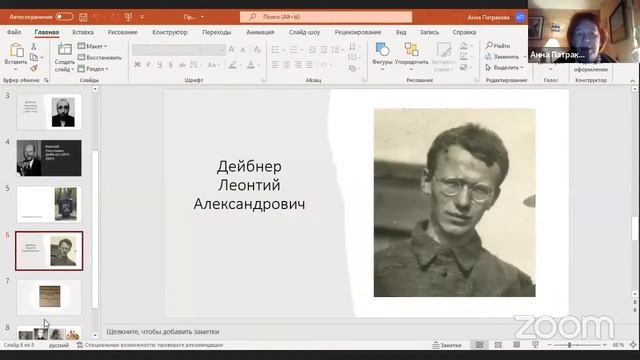The width and height of the screenshot is (640, 360).
Task: Toggle underline Ч formatting
Action: 160,64
